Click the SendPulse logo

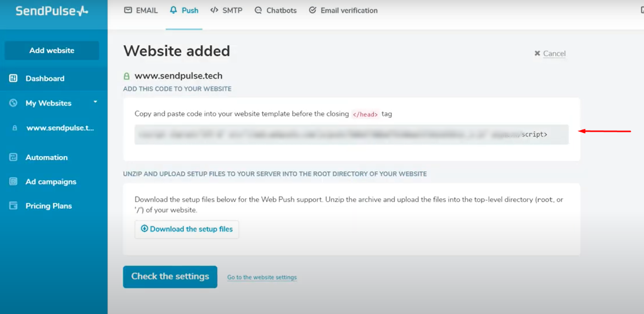tap(52, 10)
